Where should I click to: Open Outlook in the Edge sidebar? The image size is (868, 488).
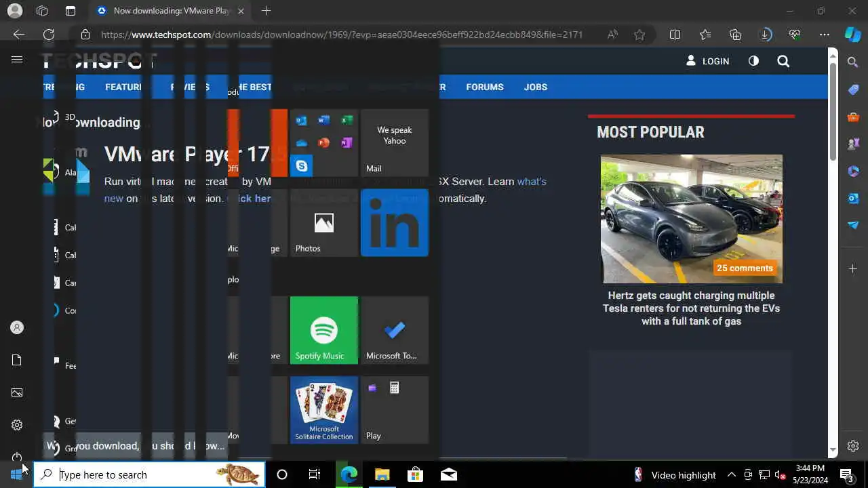click(853, 198)
